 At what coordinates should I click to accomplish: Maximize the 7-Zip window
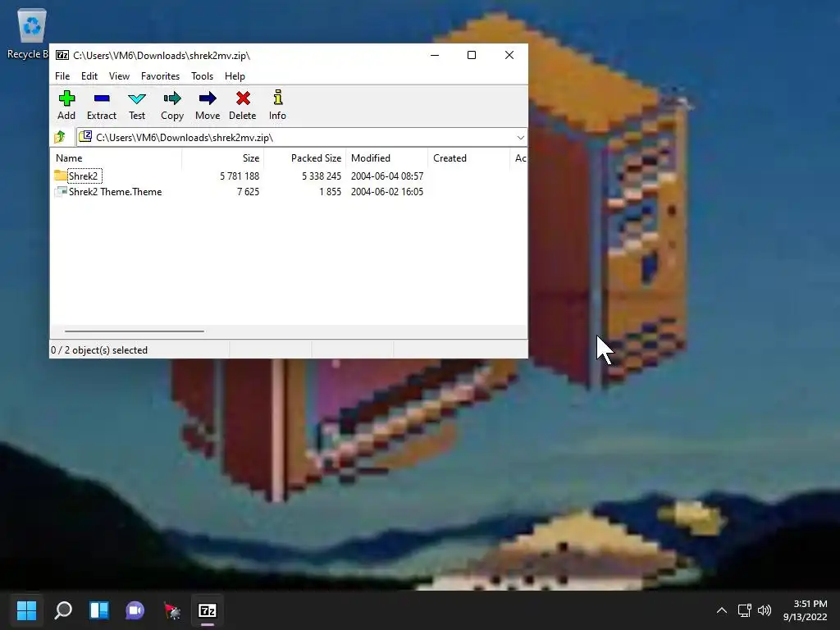(x=472, y=55)
